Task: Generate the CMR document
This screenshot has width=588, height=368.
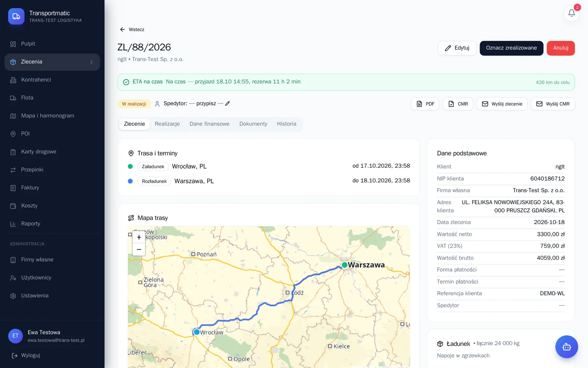Action: tap(458, 104)
